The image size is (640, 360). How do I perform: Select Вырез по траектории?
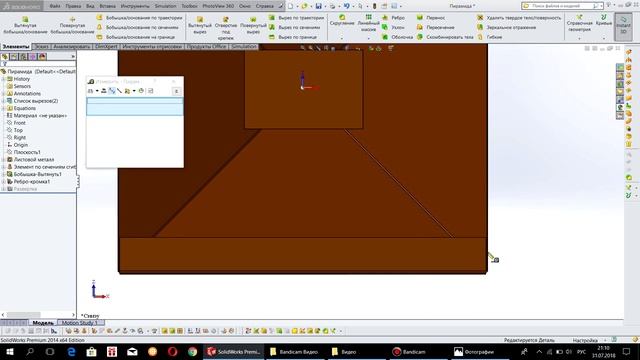point(296,18)
